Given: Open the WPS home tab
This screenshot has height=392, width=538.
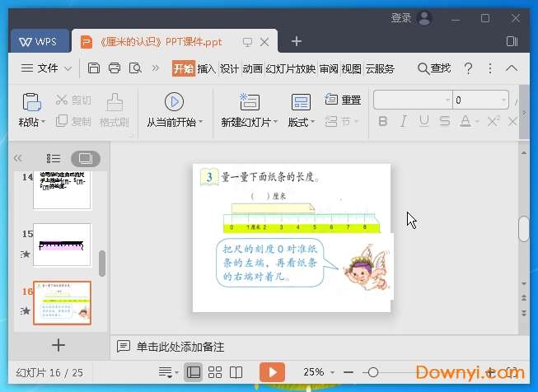Looking at the screenshot, I should click(39, 41).
